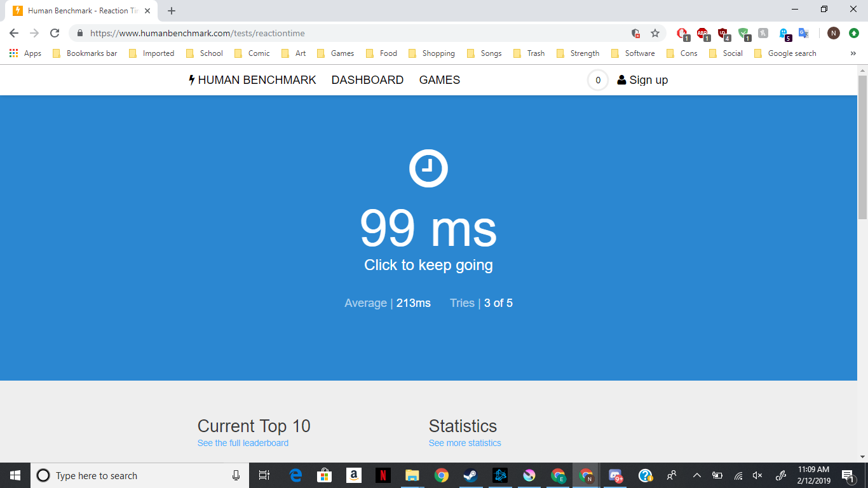
Task: Open the Art bookmarks folder
Action: tap(294, 53)
